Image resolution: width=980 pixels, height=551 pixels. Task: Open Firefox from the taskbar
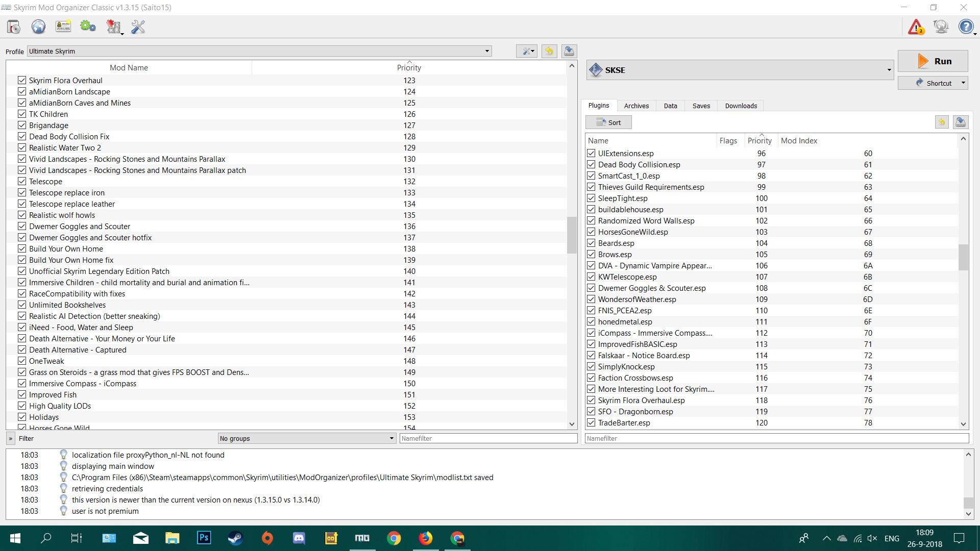[425, 538]
